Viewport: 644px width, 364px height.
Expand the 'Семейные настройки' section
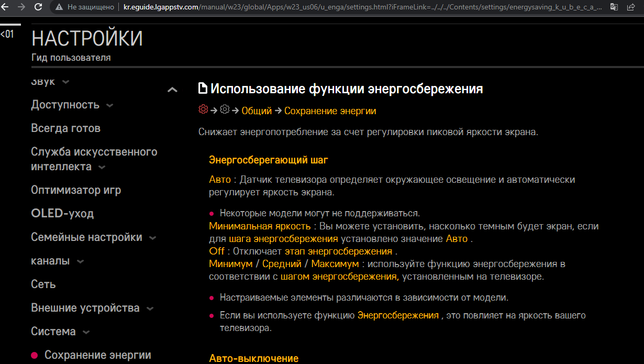click(x=152, y=238)
